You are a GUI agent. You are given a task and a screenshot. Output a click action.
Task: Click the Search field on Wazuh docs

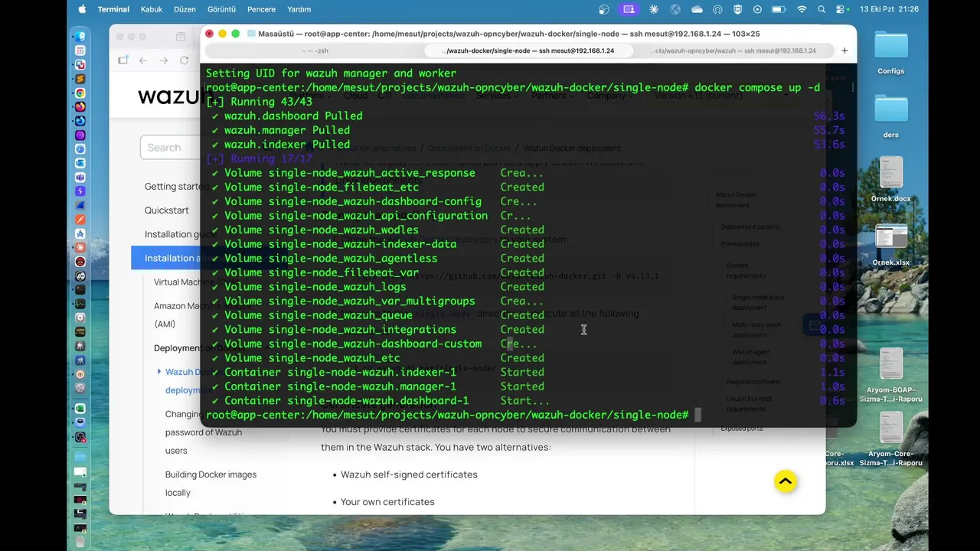pos(170,147)
